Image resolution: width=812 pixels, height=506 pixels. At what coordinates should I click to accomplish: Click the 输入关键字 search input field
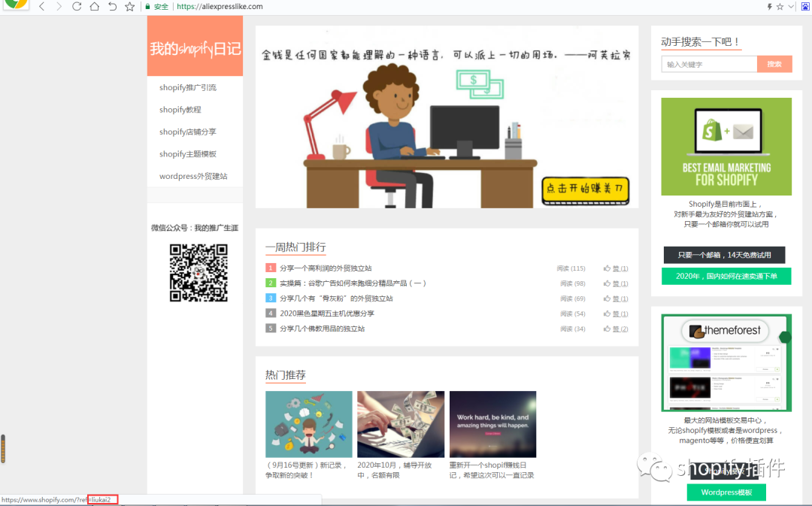point(707,64)
